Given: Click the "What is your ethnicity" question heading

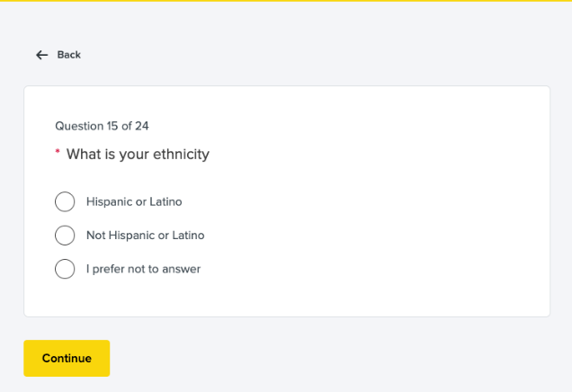Looking at the screenshot, I should click(138, 155).
